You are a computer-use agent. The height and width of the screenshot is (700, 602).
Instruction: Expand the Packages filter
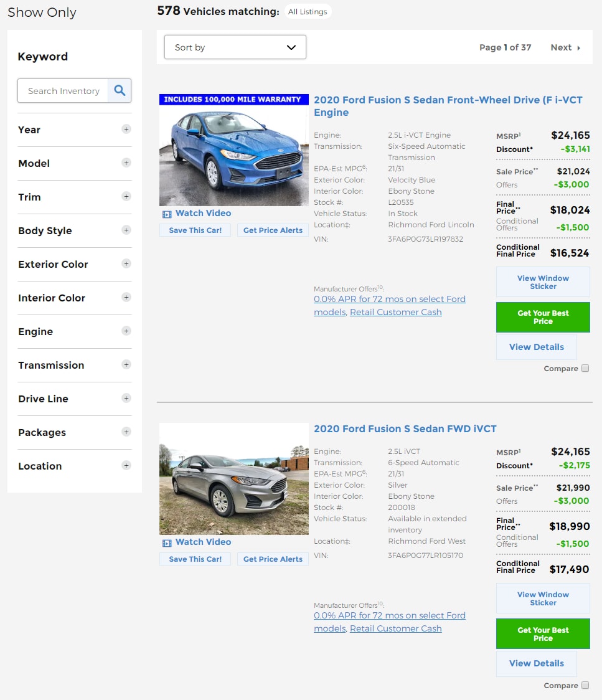tap(126, 432)
